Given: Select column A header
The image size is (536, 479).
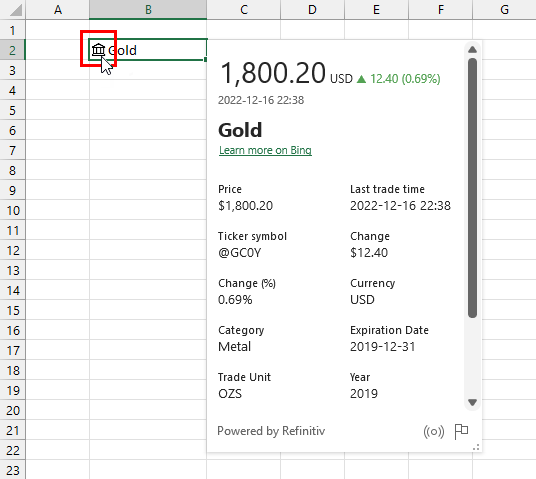Looking at the screenshot, I should coord(58,10).
